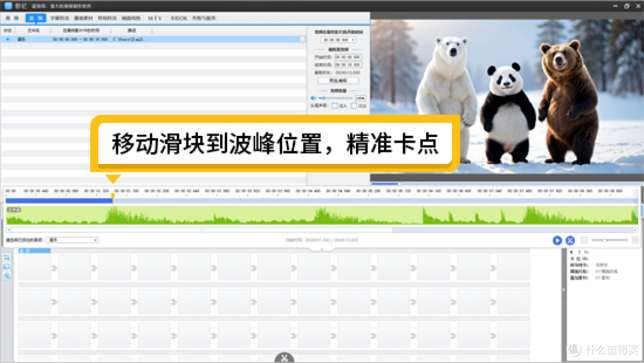Image resolution: width=644 pixels, height=363 pixels.
Task: Click the small icon ending the 音乐 row
Action: click(x=303, y=39)
